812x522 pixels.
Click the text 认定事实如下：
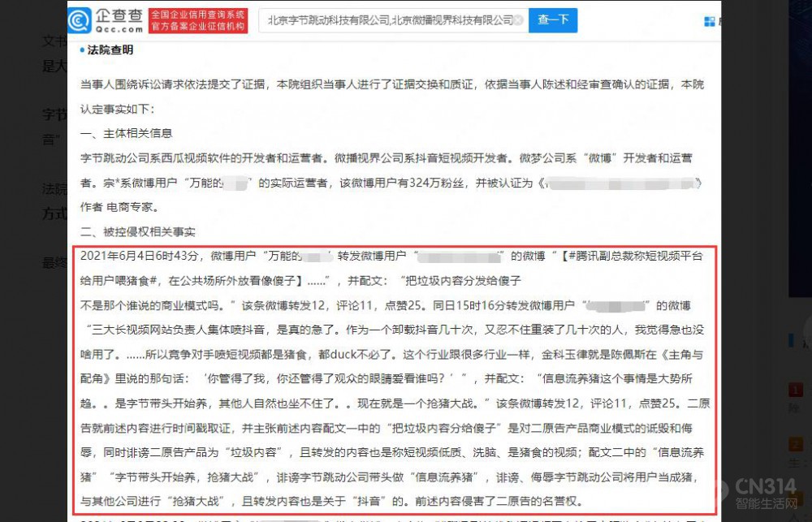click(x=117, y=110)
